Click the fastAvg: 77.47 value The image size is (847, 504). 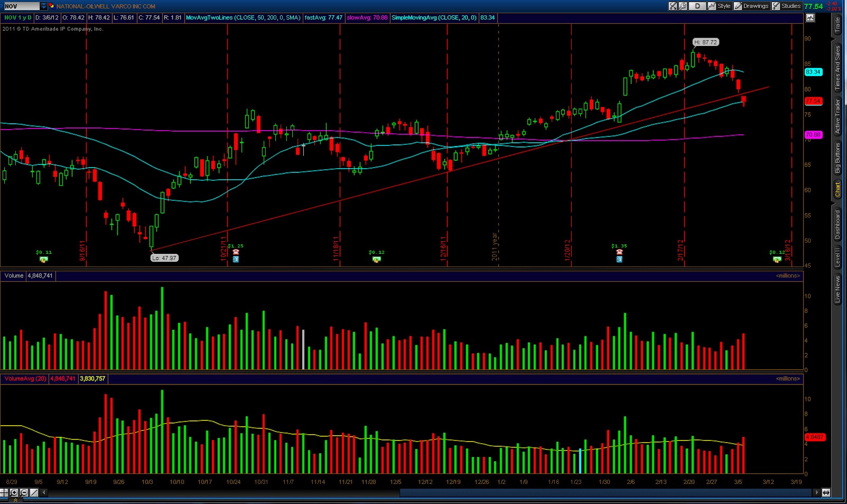coord(323,17)
